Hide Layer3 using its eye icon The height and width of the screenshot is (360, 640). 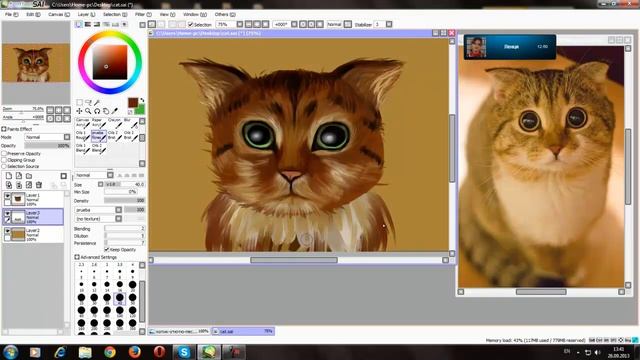7,213
